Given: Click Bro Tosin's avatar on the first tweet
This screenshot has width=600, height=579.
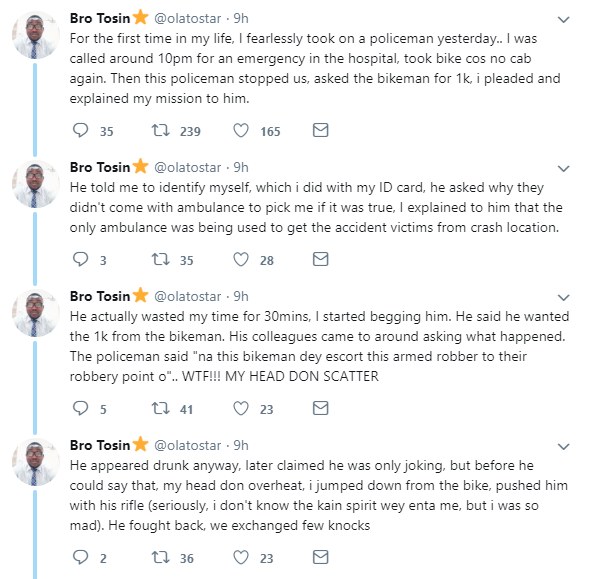Looking at the screenshot, I should click(x=41, y=34).
